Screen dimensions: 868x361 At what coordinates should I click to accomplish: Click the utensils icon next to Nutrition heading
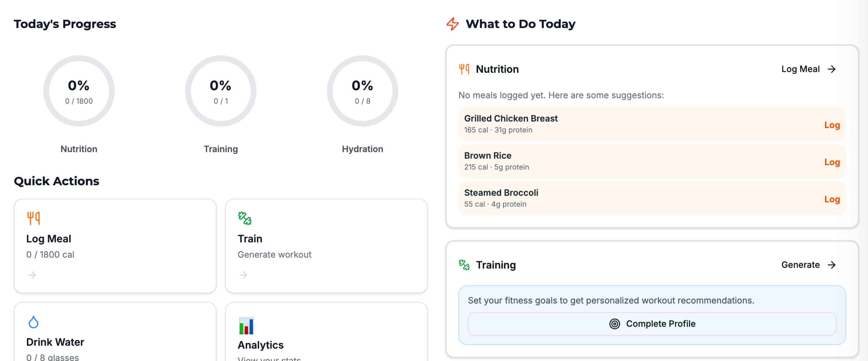(x=464, y=69)
